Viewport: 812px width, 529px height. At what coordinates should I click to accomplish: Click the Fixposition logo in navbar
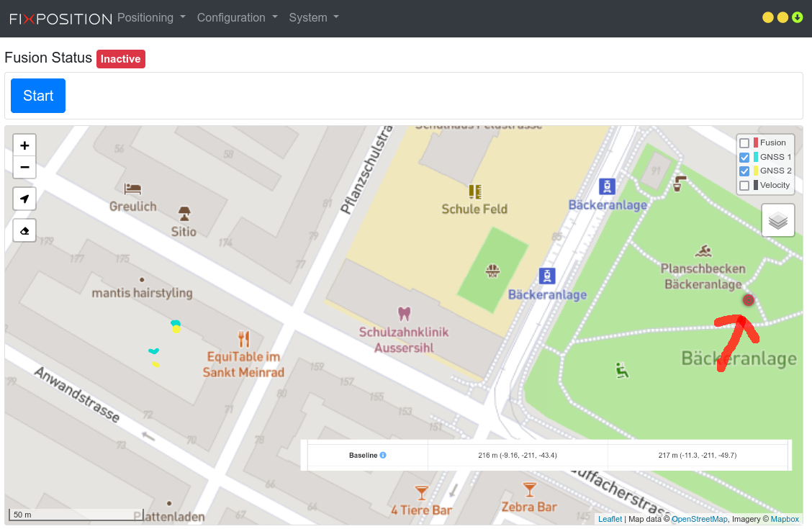[x=60, y=18]
